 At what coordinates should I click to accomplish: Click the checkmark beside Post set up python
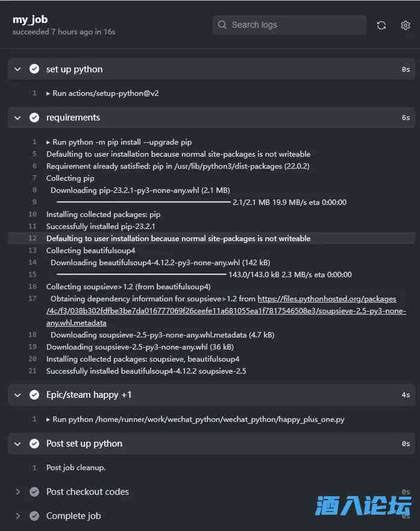pyautogui.click(x=34, y=444)
